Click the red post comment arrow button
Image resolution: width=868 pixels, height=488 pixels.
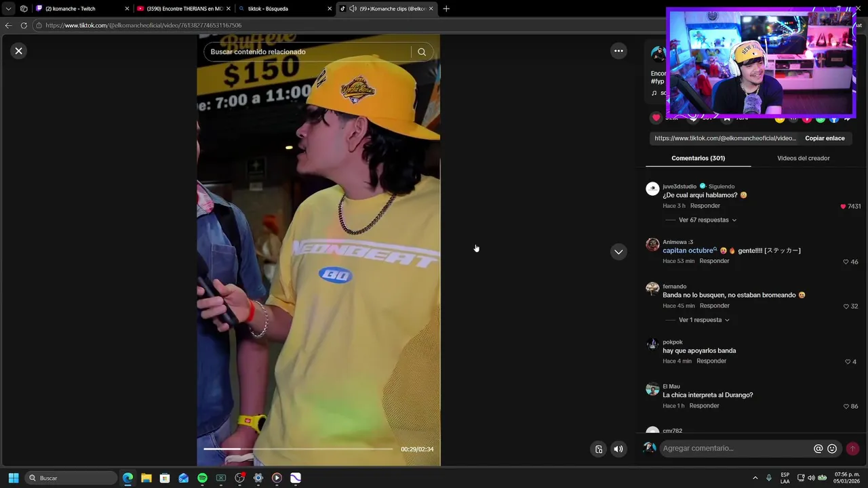(852, 449)
